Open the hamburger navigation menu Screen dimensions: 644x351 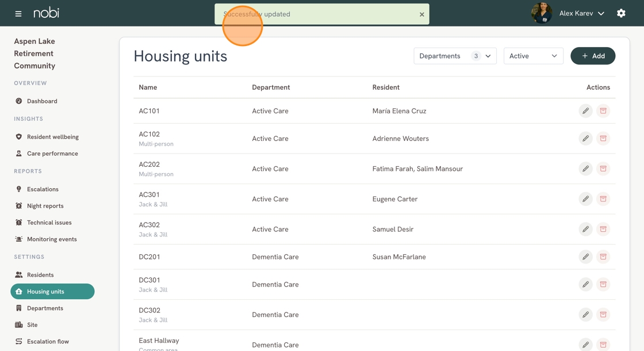18,14
